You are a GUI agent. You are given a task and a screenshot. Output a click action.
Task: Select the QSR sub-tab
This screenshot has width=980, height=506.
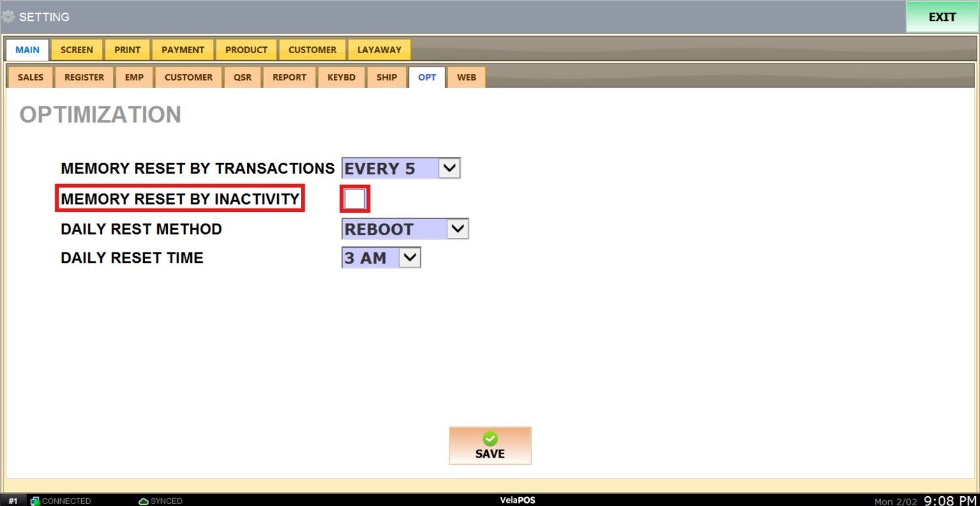tap(242, 77)
